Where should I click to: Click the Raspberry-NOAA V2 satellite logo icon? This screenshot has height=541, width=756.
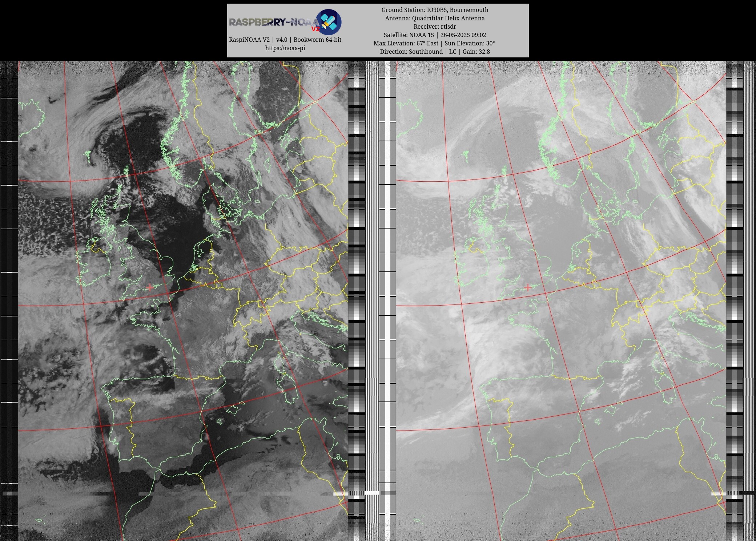point(329,22)
